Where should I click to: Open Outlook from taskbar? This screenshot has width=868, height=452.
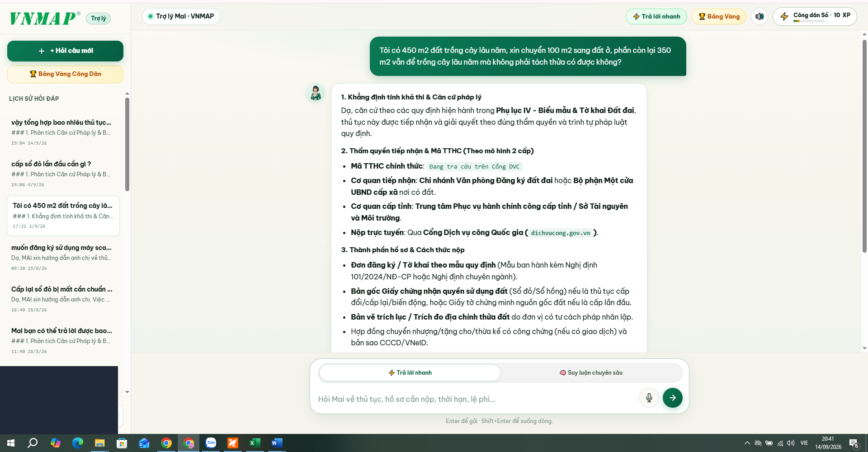pos(144,443)
